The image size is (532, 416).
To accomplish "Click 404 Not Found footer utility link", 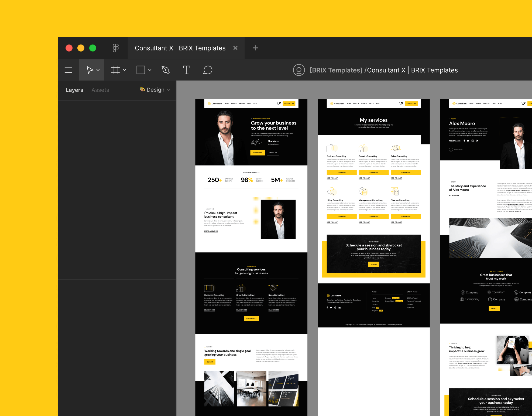I will (412, 298).
